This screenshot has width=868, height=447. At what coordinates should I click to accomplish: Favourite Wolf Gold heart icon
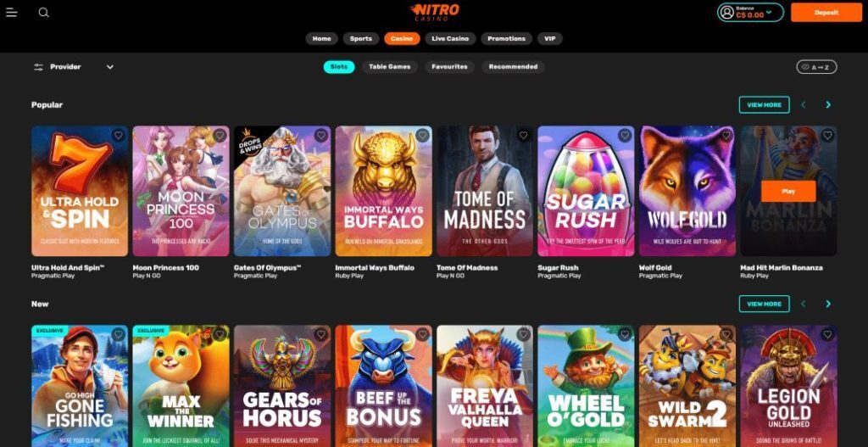click(x=726, y=136)
